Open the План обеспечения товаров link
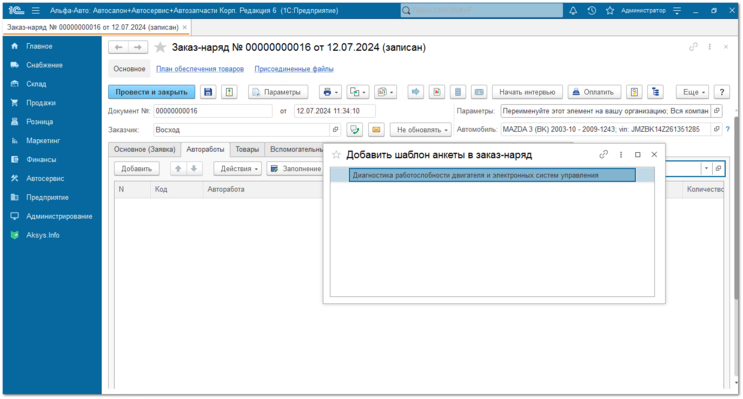 [x=200, y=69]
